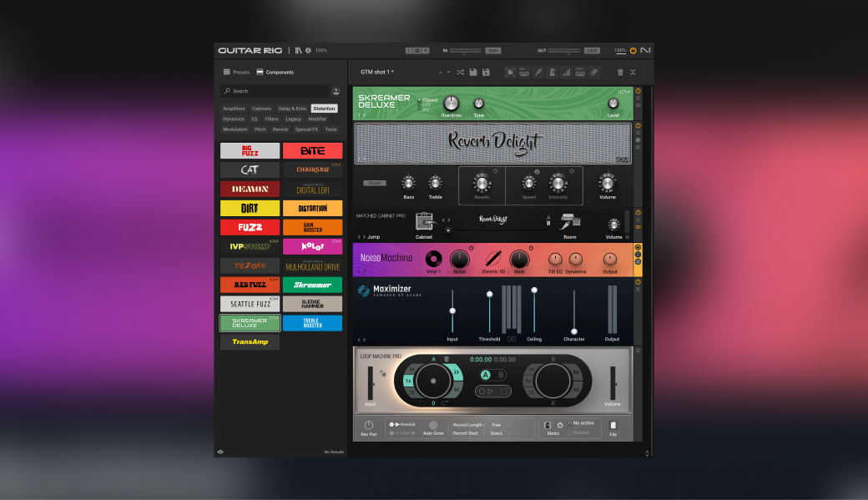Collapse all rack modules icon
This screenshot has width=868, height=500.
[633, 72]
